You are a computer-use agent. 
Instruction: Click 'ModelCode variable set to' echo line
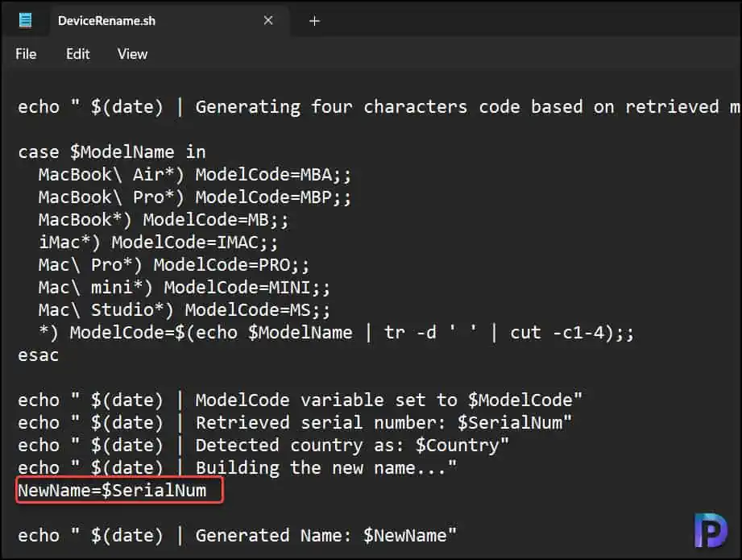300,400
